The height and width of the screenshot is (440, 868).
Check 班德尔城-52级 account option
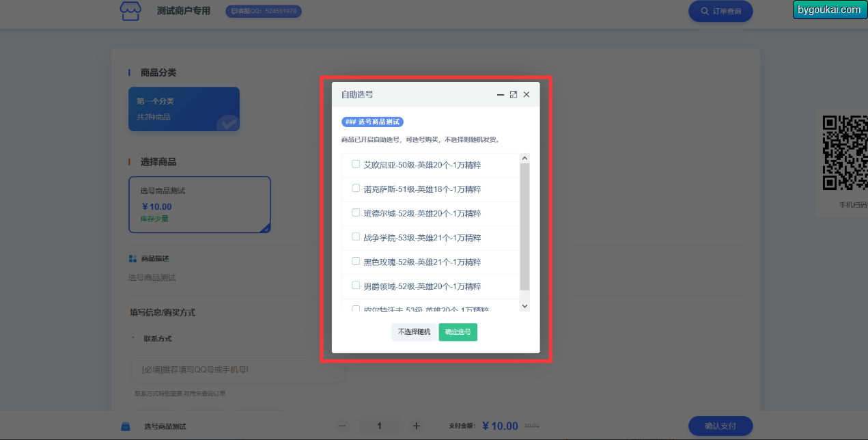tap(356, 212)
